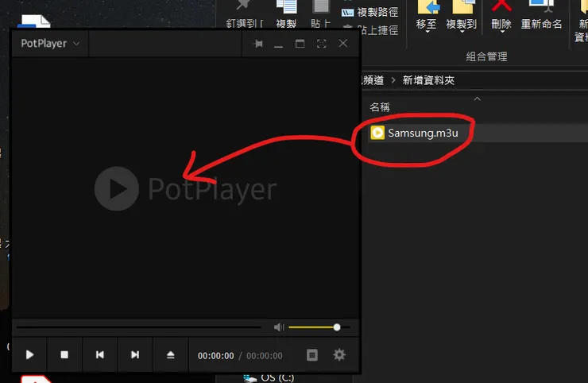Open 新增資料夾 breadcrumb in Explorer
588x383 pixels.
pyautogui.click(x=428, y=80)
